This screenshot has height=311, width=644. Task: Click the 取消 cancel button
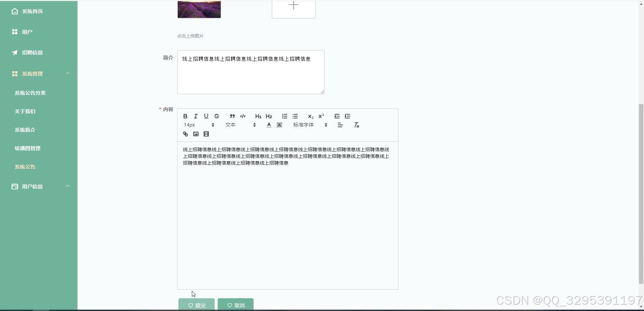[235, 305]
